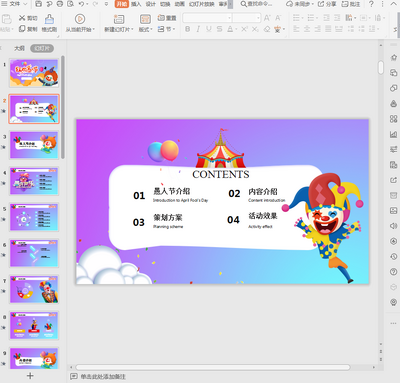The width and height of the screenshot is (400, 383).
Task: Cut selection with 剪切 scissors
Action: 28,18
